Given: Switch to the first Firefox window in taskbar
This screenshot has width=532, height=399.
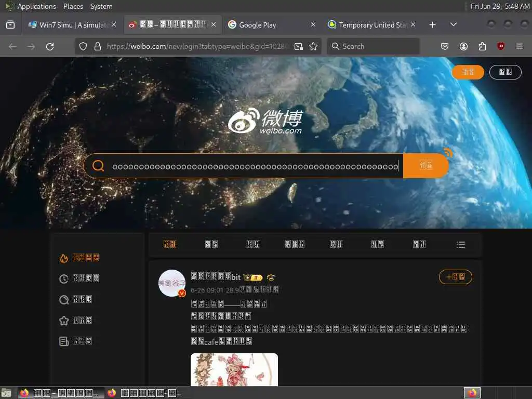Looking at the screenshot, I should point(61,393).
